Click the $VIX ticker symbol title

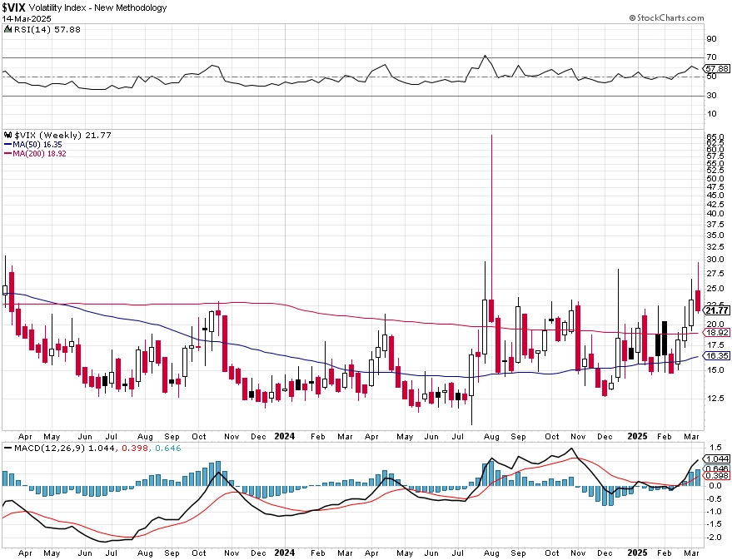click(14, 7)
